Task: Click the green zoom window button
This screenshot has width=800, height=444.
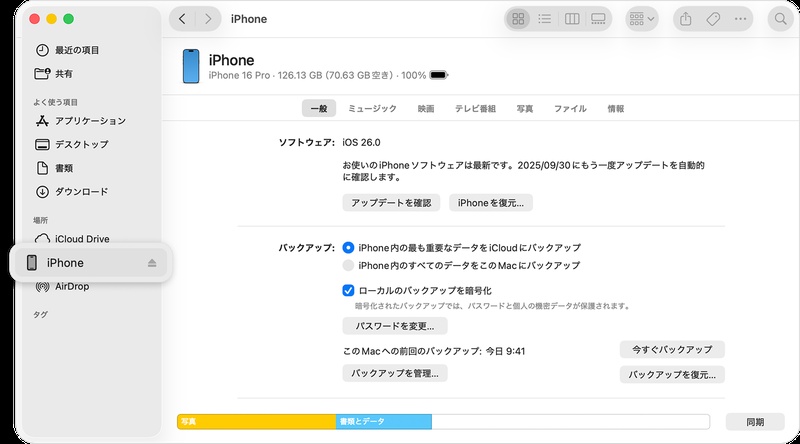Action: point(68,19)
